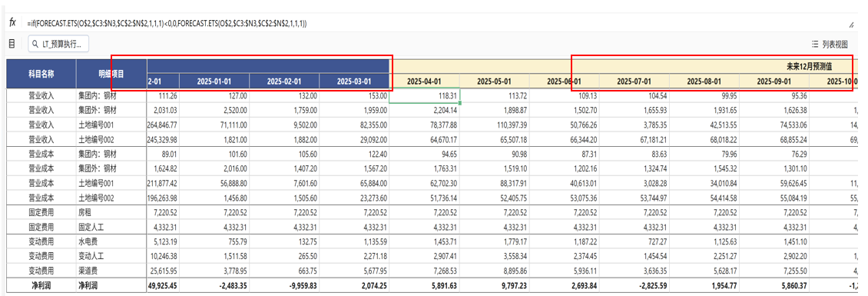Click into the FORECAST.ETS formula text

coord(167,24)
